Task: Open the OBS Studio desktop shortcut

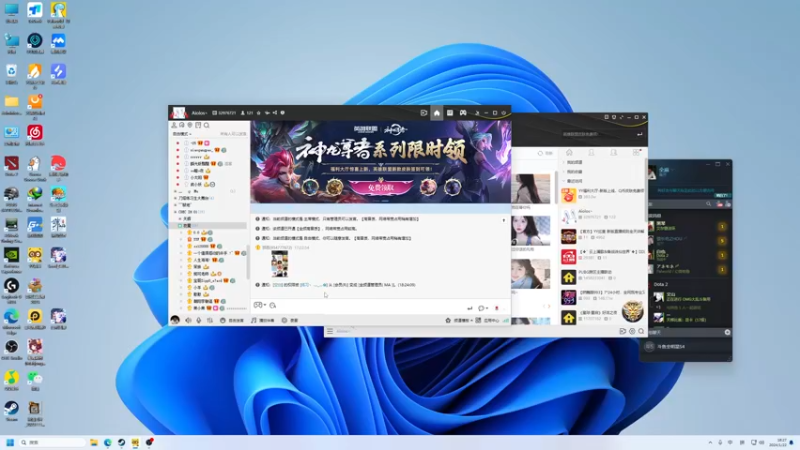Action: click(11, 349)
